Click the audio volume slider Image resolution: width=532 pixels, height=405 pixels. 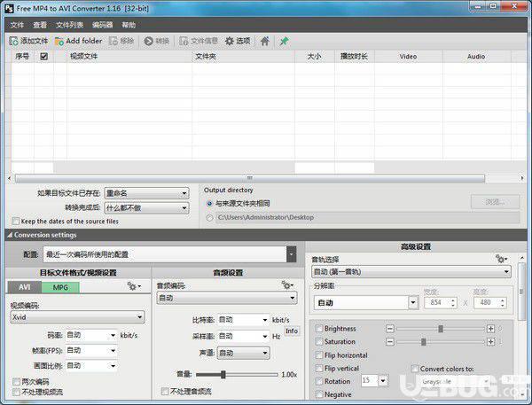tap(237, 375)
